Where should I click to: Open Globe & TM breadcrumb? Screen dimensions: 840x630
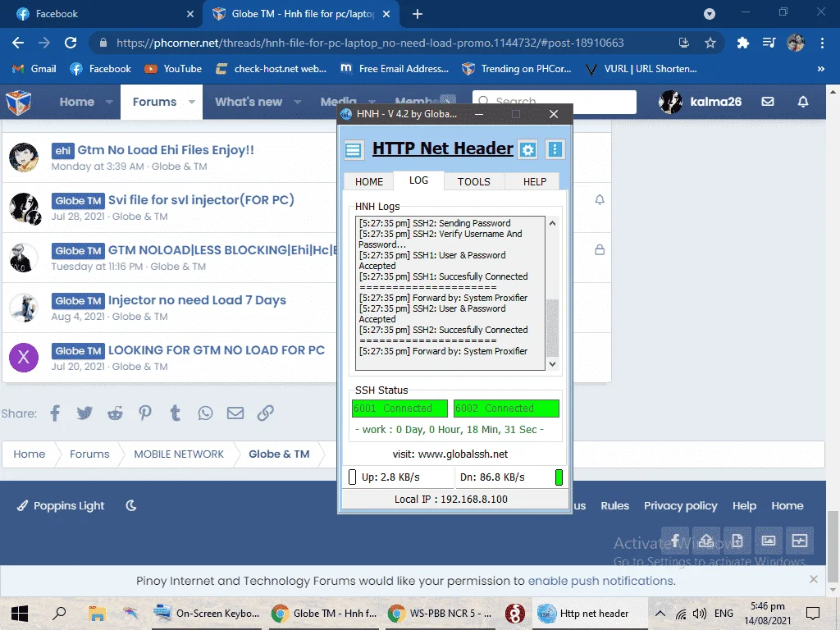point(279,454)
